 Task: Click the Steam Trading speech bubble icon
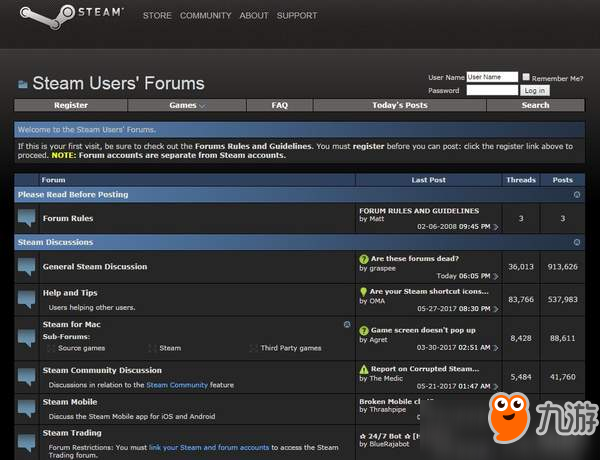[x=27, y=443]
